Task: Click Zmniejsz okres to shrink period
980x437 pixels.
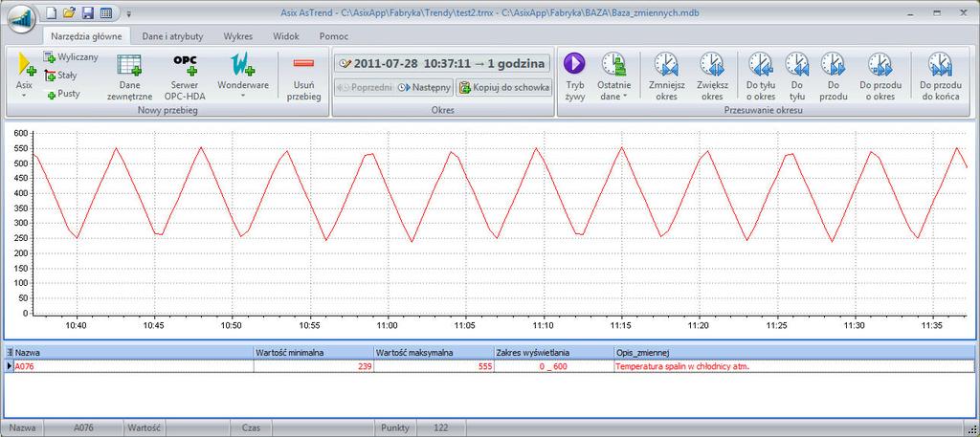Action: click(666, 76)
